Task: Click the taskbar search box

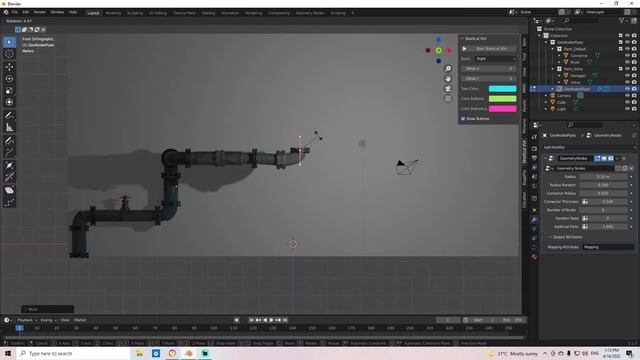Action: (x=73, y=353)
